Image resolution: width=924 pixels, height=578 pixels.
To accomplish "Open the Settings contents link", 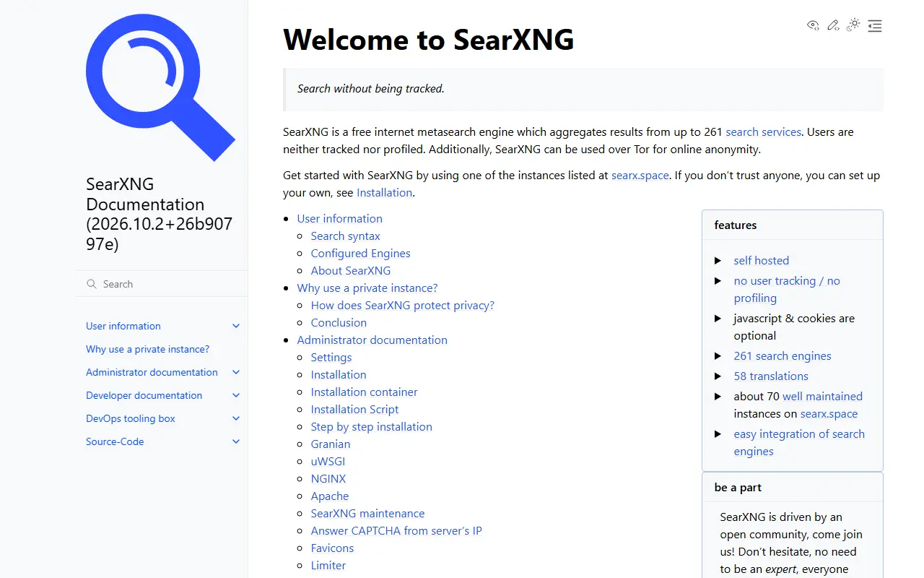I will [x=331, y=358].
